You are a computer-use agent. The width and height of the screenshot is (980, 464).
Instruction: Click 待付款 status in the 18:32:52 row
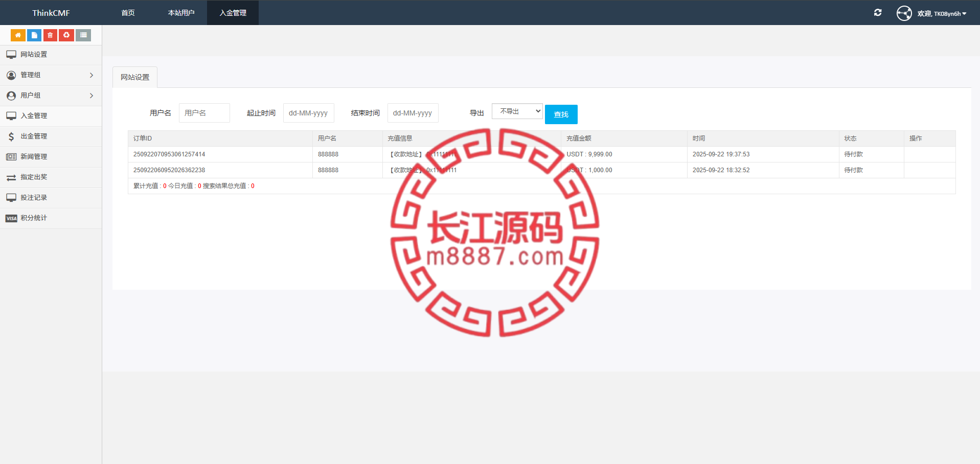point(853,170)
